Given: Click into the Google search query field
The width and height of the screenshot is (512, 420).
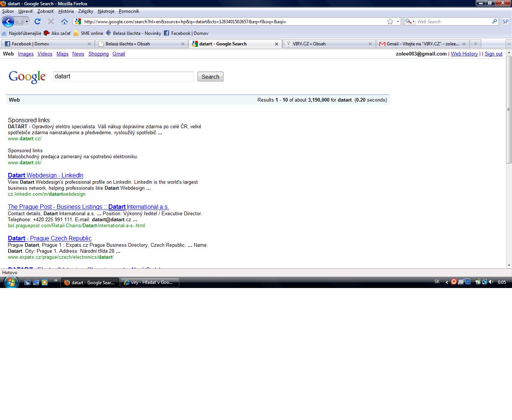Looking at the screenshot, I should (x=123, y=76).
